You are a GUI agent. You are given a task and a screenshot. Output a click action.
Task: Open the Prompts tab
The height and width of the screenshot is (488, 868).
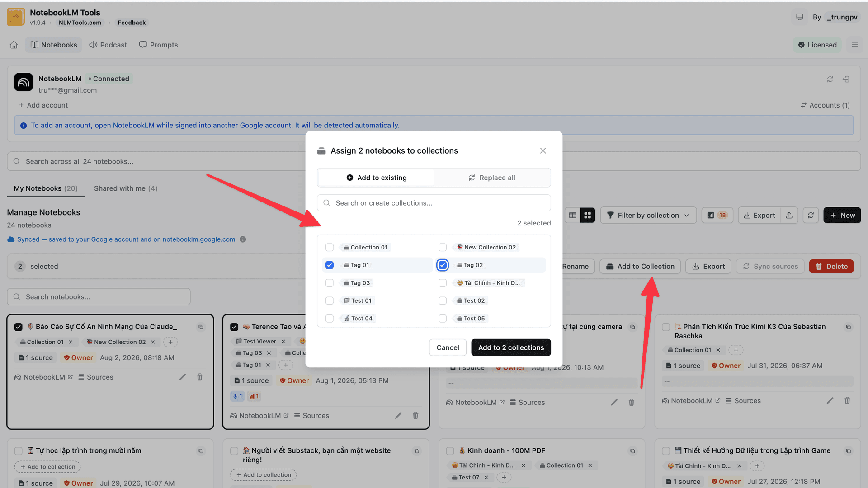click(x=159, y=45)
